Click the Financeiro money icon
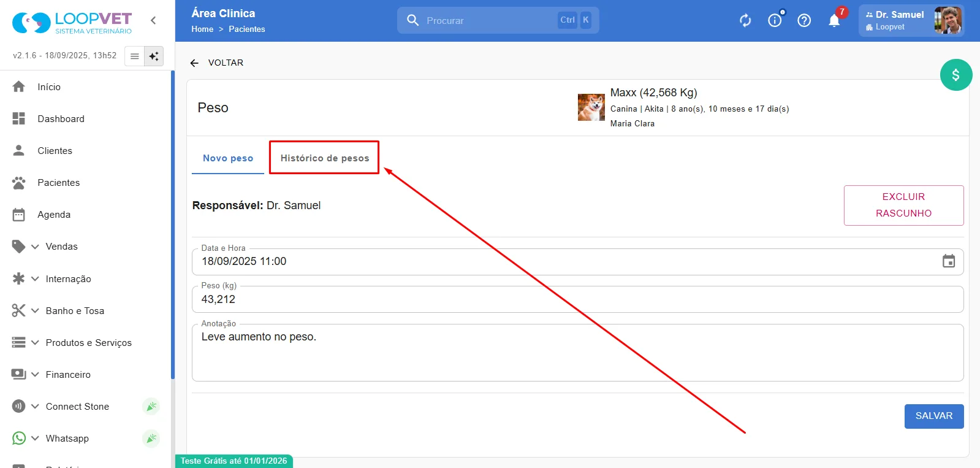The height and width of the screenshot is (468, 980). (x=19, y=374)
